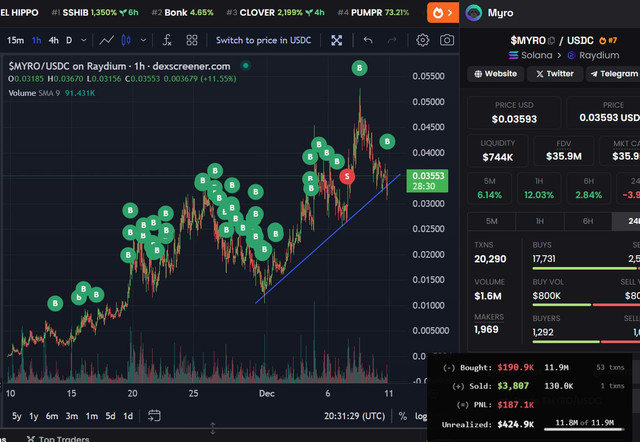The height and width of the screenshot is (442, 640).
Task: Open the #1 SSHIB trending token
Action: coord(95,13)
